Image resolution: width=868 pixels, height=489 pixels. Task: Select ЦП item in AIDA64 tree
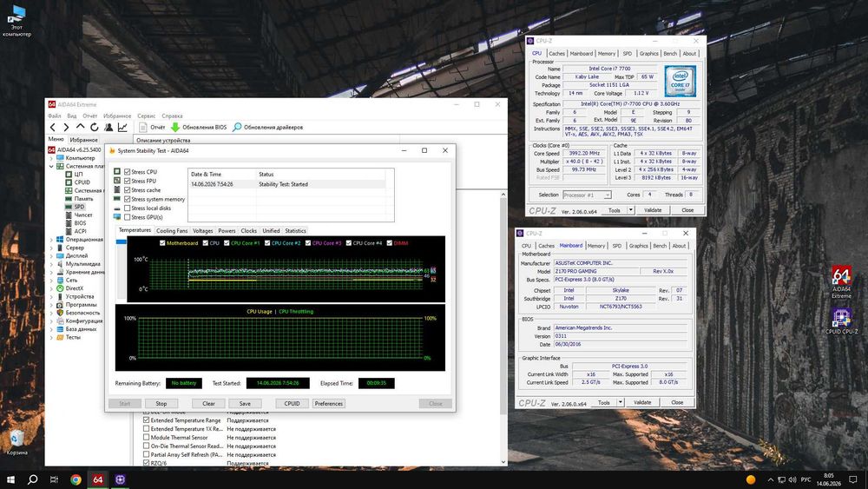point(78,174)
